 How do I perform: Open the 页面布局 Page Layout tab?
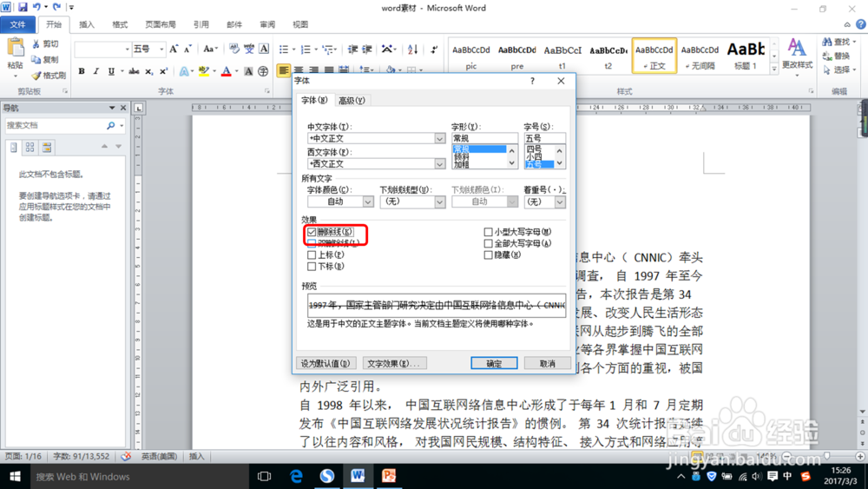point(161,24)
